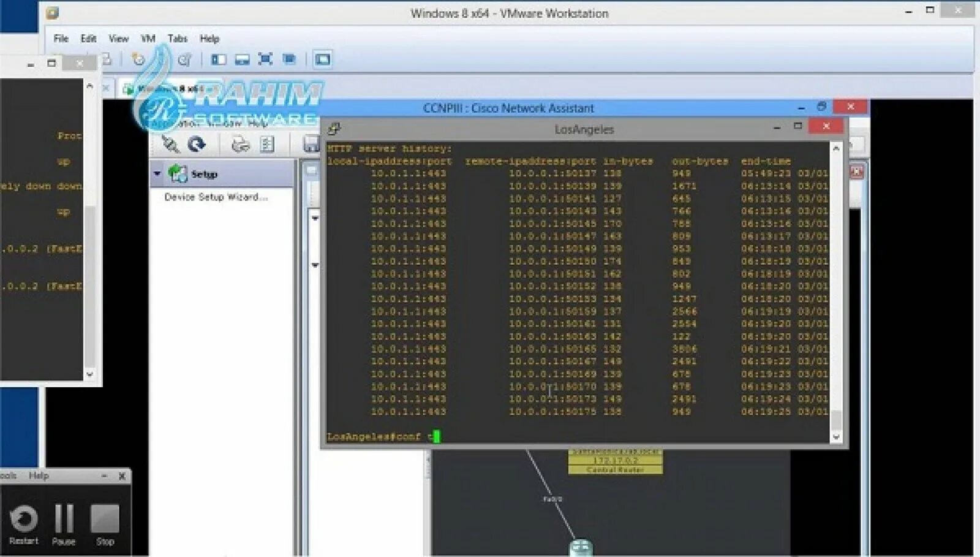Enter VMware full screen mode

click(265, 59)
